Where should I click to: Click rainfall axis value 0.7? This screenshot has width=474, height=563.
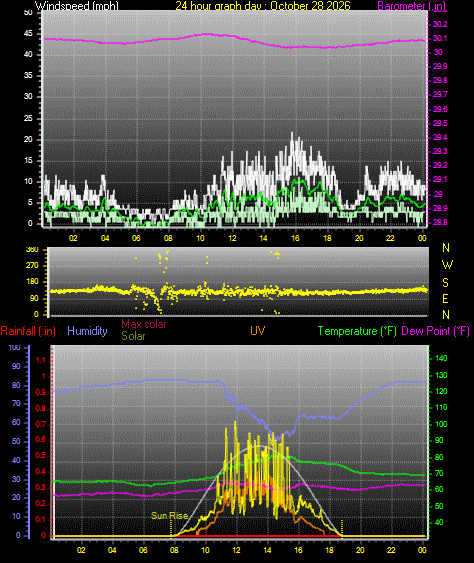click(x=41, y=424)
